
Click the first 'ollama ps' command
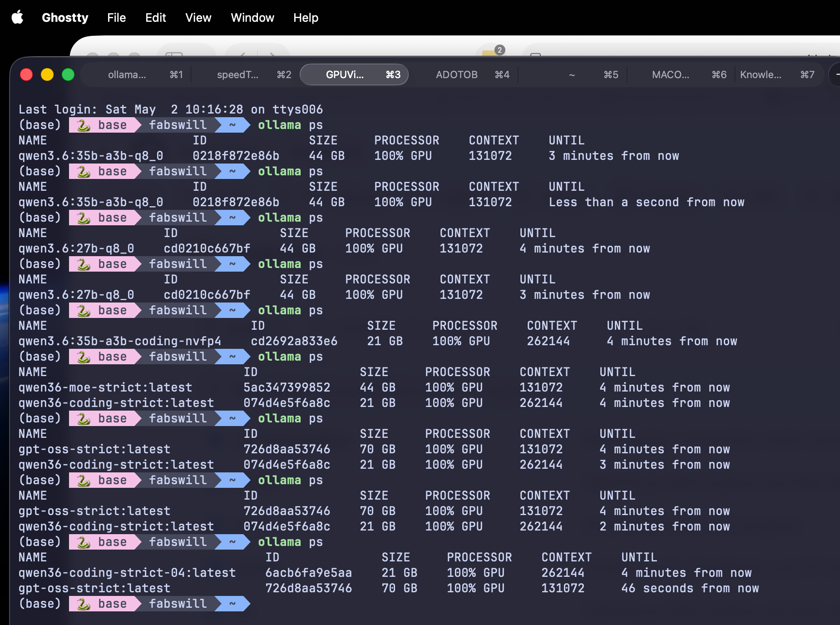[291, 125]
